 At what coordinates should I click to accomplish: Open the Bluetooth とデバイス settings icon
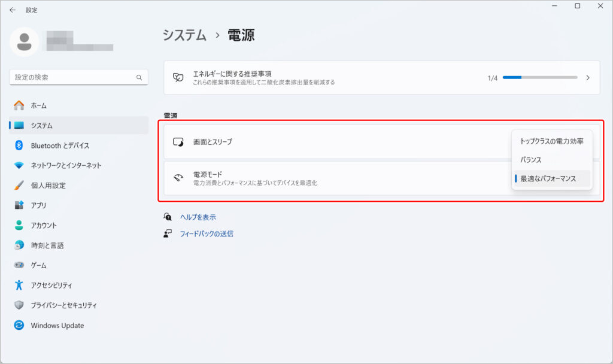[x=20, y=145]
